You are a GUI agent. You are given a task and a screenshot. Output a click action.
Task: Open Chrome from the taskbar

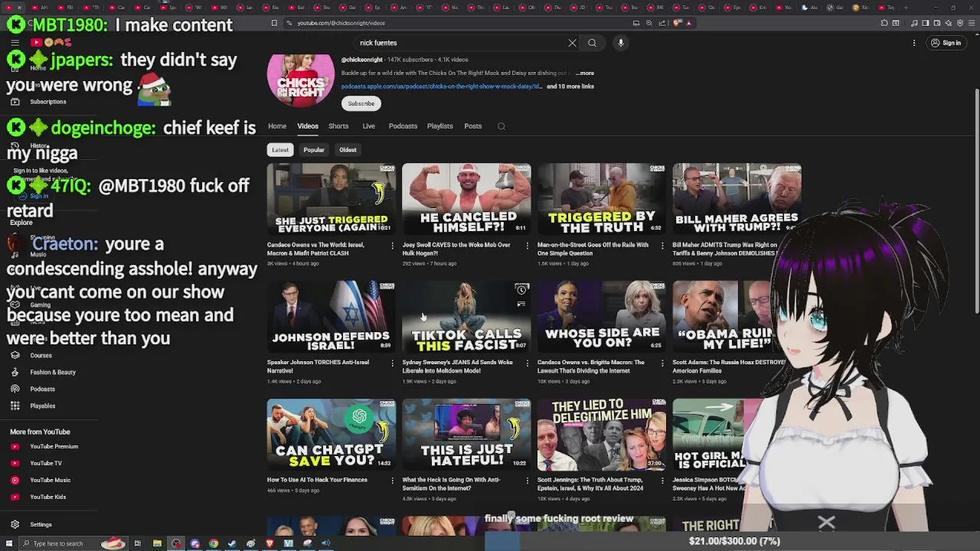214,543
